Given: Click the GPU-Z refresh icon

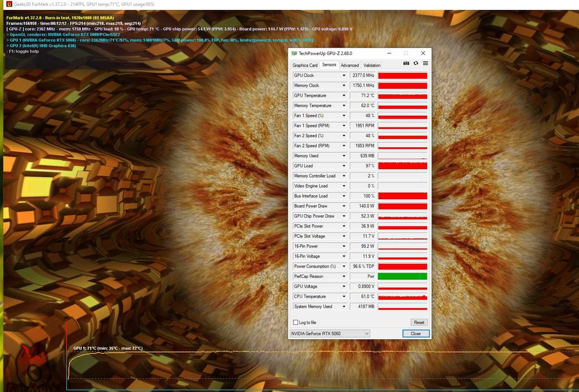Looking at the screenshot, I should pyautogui.click(x=416, y=64).
